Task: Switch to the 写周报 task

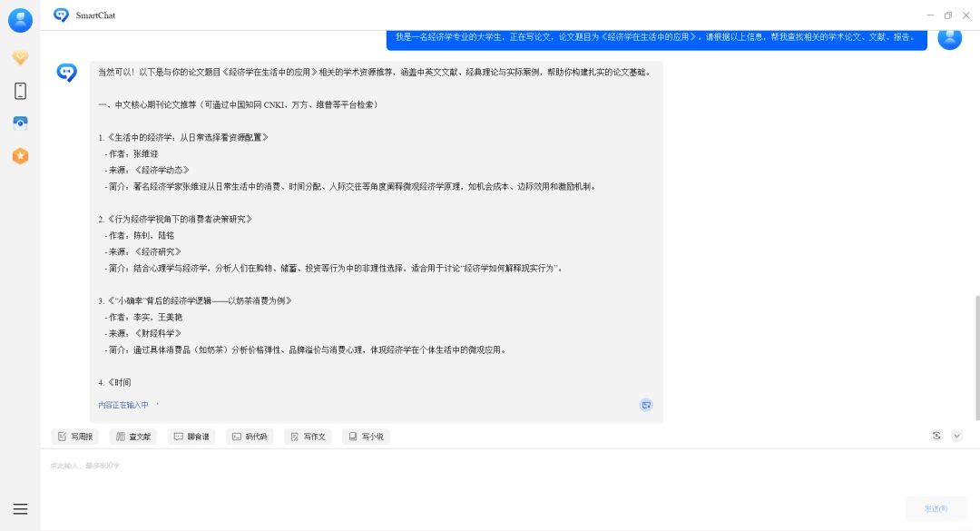Action: [x=77, y=436]
